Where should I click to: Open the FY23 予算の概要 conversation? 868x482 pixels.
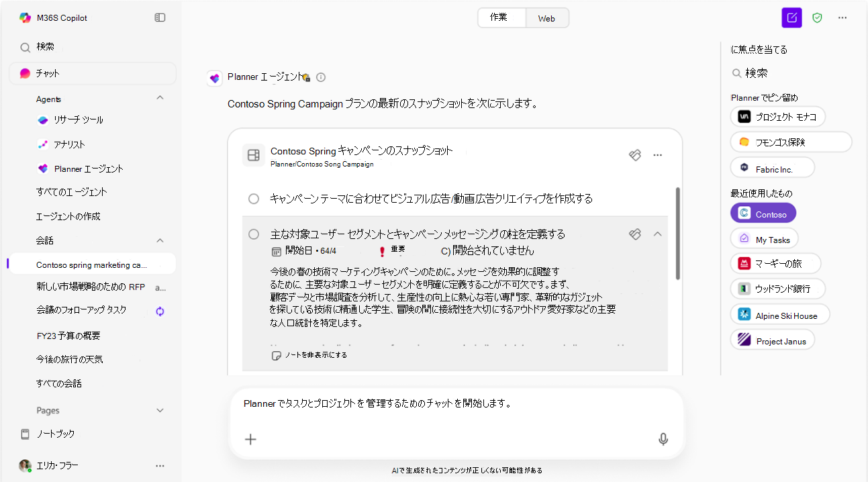68,336
